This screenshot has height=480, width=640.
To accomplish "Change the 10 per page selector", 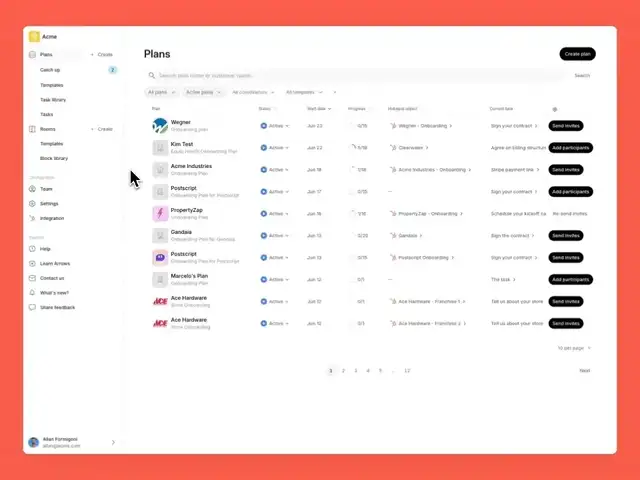I will 574,348.
